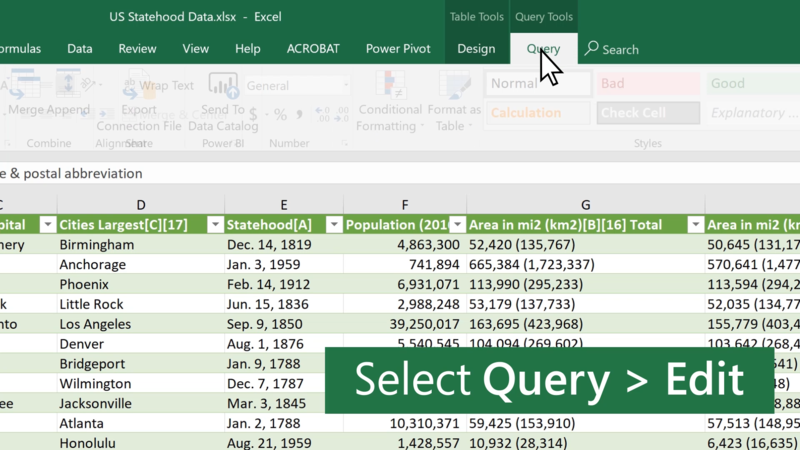Image resolution: width=800 pixels, height=450 pixels.
Task: Click the Search magnifier box
Action: pos(612,49)
